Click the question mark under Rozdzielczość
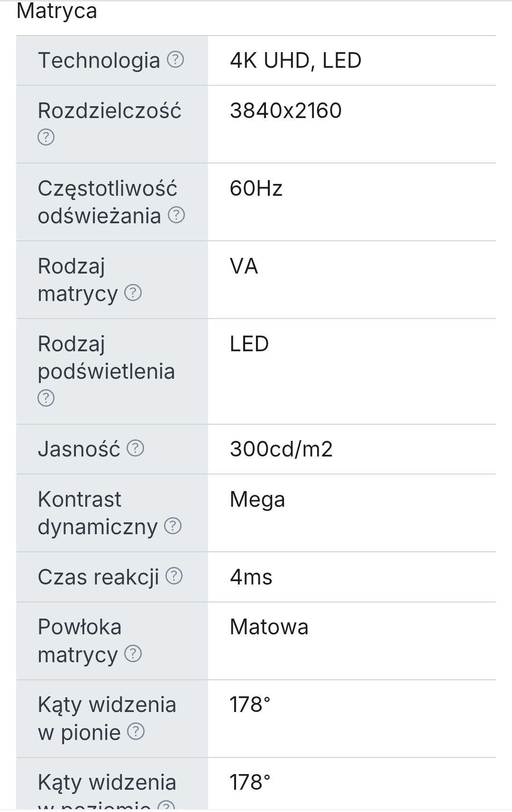This screenshot has height=812, width=512. click(x=46, y=137)
